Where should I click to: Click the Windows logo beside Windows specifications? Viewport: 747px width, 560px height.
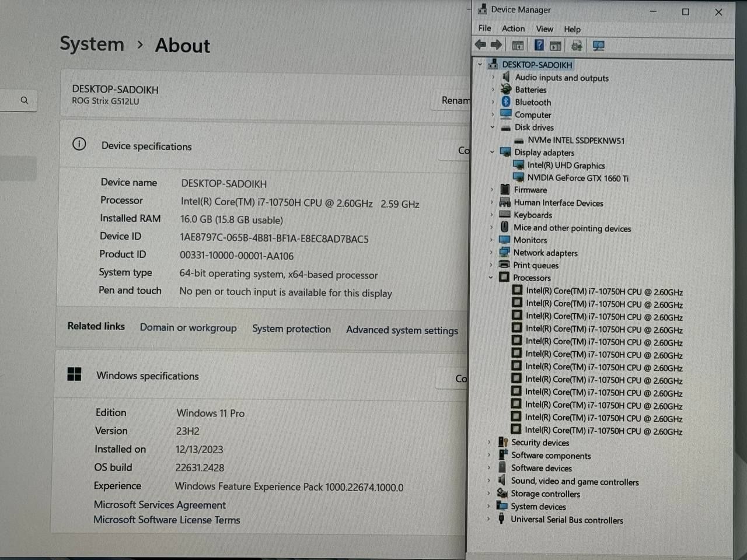(74, 374)
